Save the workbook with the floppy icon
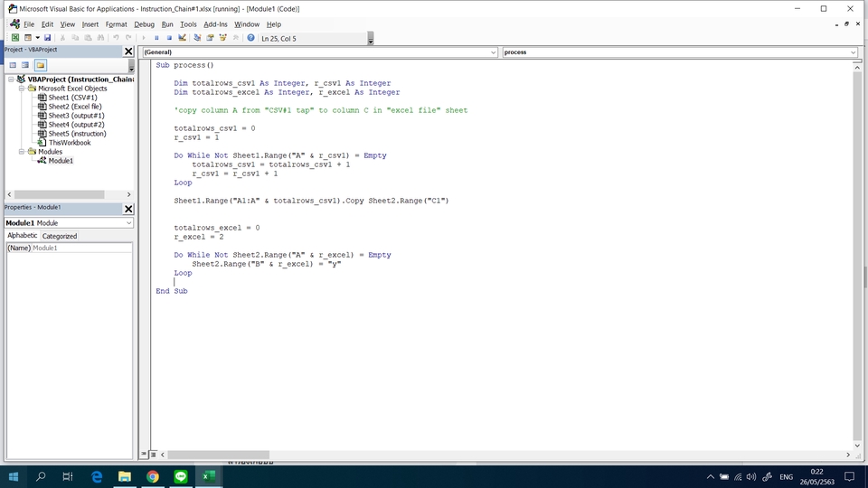Screen dimensions: 868x488 48,38
